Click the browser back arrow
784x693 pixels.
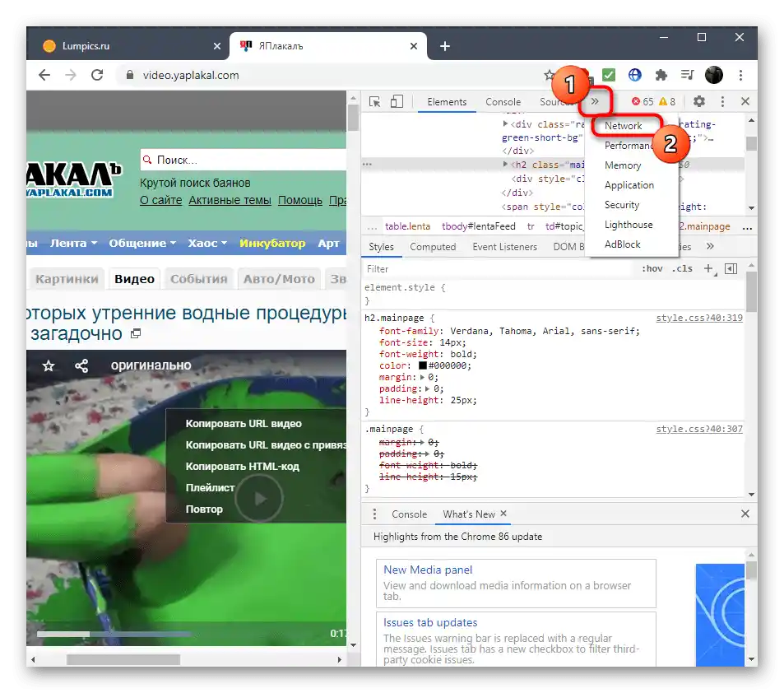(44, 75)
